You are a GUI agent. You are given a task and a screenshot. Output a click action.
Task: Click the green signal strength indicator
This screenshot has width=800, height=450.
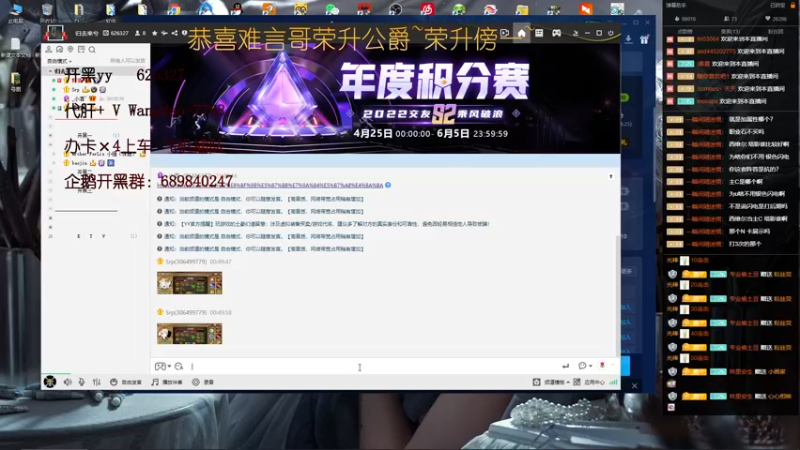(x=613, y=382)
